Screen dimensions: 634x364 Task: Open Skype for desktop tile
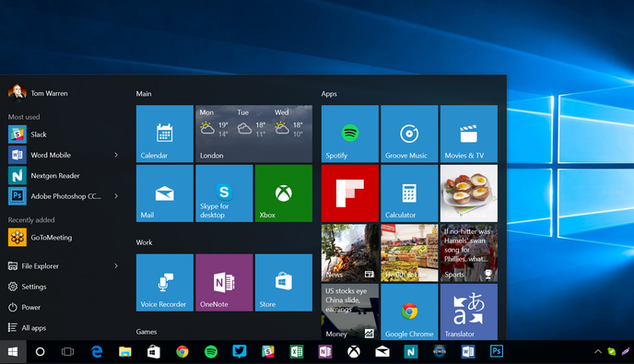(x=224, y=194)
